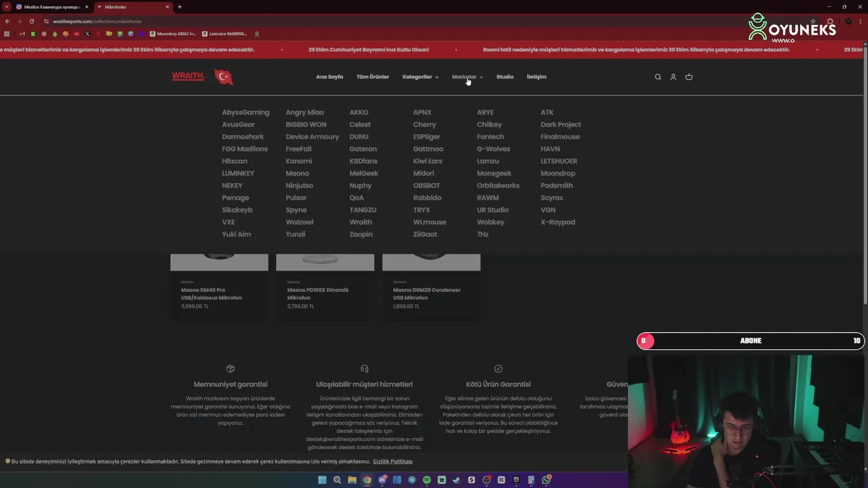The height and width of the screenshot is (488, 868).
Task: Open Ana Sayfa menu item
Action: 330,77
